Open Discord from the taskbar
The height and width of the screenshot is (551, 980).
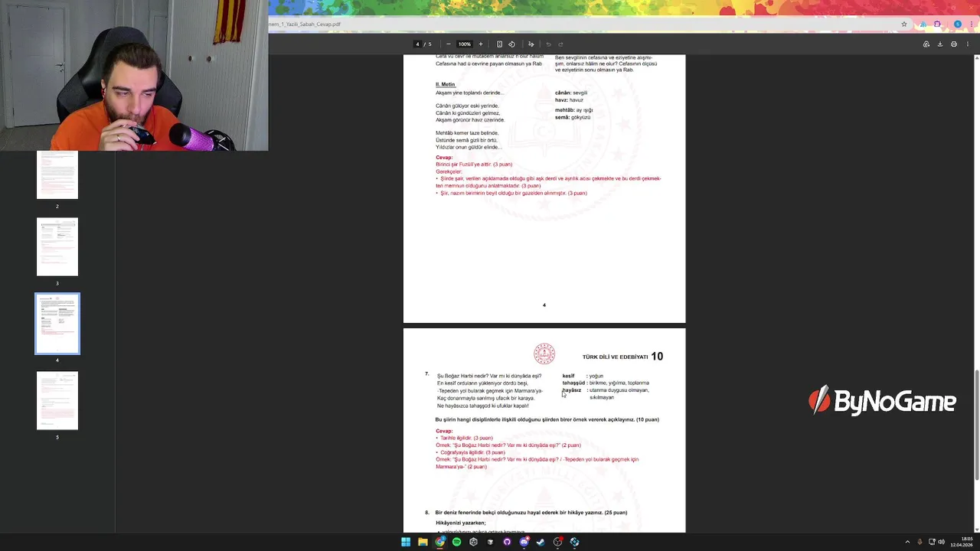[524, 542]
